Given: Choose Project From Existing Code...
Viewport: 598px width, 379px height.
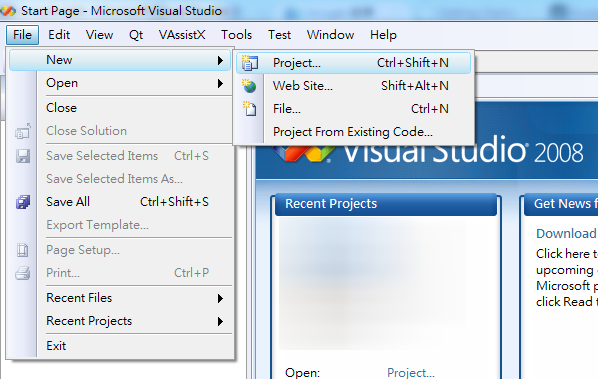Looking at the screenshot, I should click(x=353, y=132).
